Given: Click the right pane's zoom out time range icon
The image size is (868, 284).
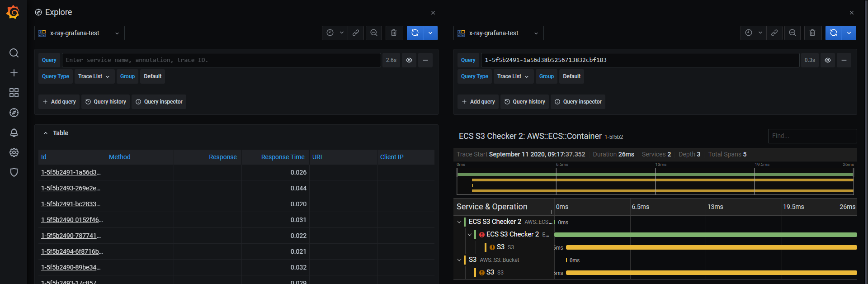Looking at the screenshot, I should [x=793, y=33].
